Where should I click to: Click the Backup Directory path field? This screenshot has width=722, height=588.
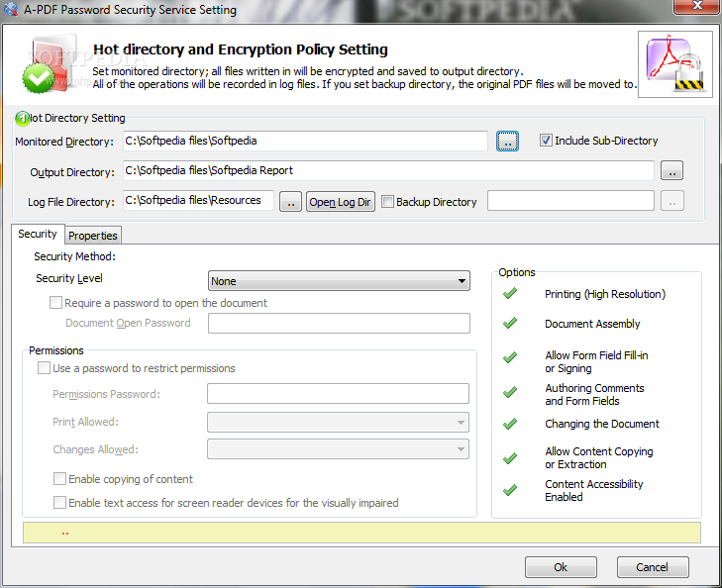click(x=571, y=201)
